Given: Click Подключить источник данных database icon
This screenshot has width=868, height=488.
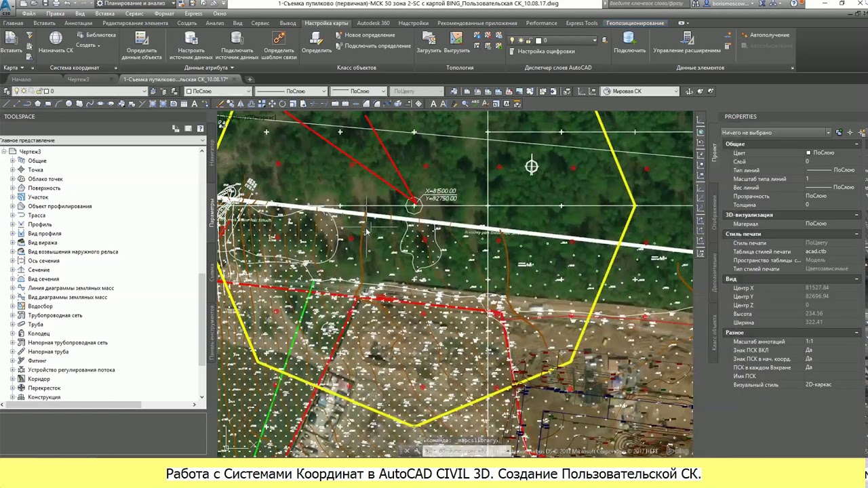Looking at the screenshot, I should tap(237, 38).
